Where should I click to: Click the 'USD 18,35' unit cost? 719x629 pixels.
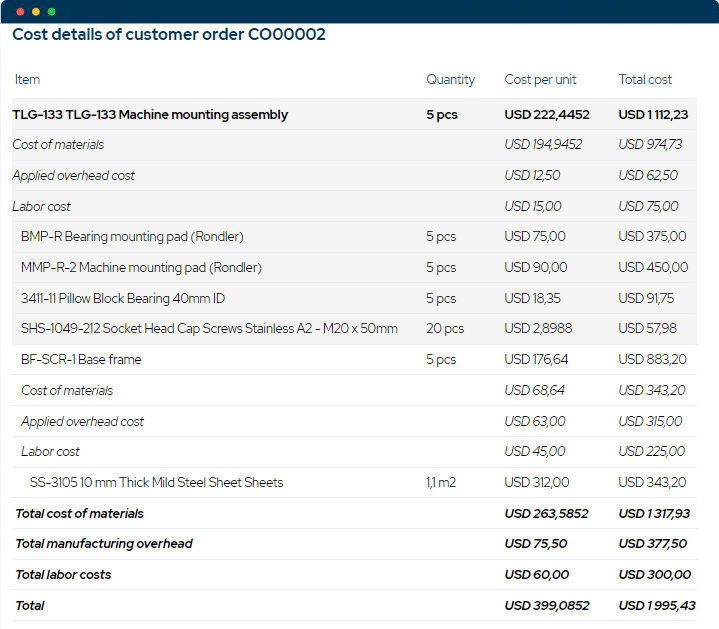532,298
